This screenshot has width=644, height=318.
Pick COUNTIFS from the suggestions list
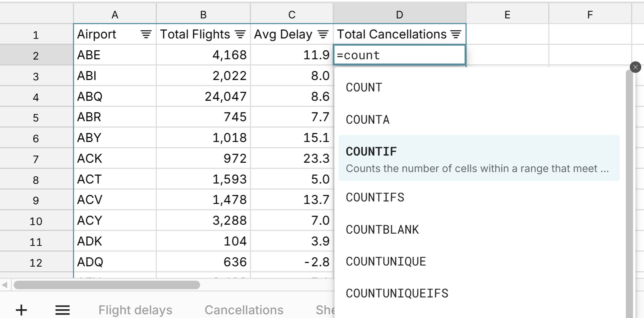(x=375, y=198)
